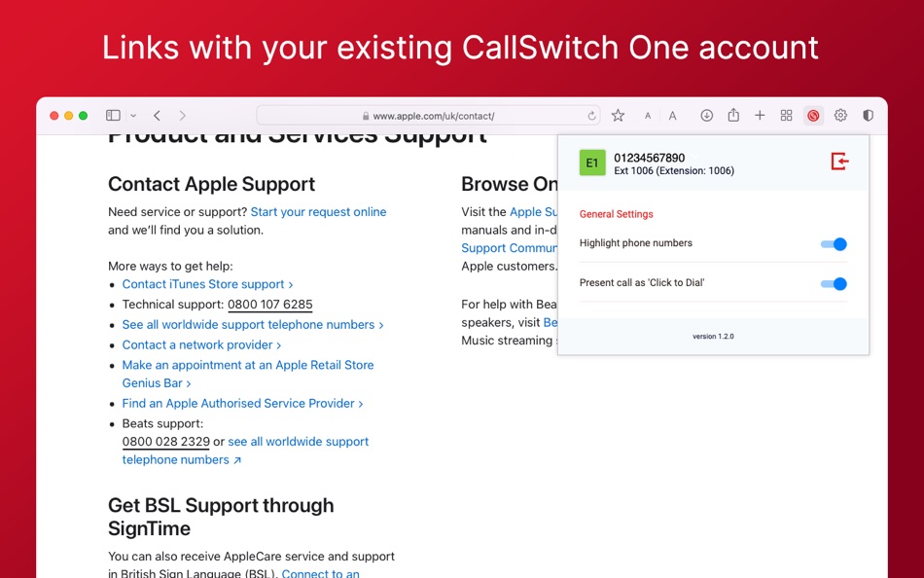Open 'Start your request online' link

coord(318,212)
